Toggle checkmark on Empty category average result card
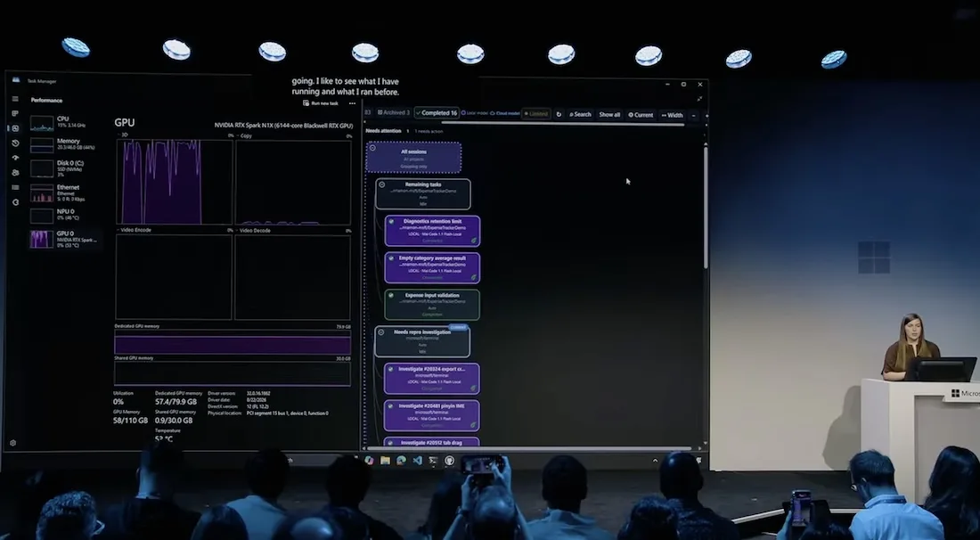Viewport: 980px width, 540px height. (391, 258)
